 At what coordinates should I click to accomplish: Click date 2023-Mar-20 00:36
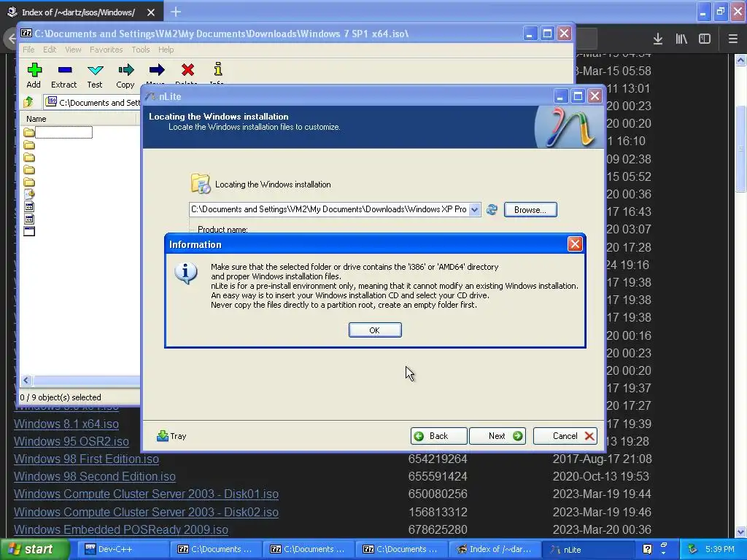[x=602, y=530]
